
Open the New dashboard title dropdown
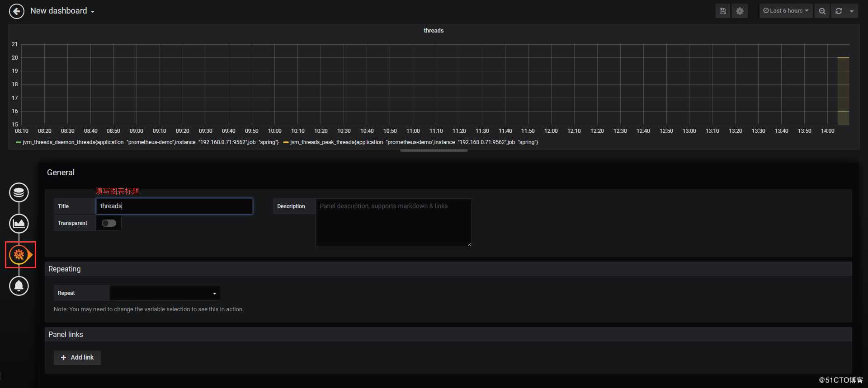click(62, 11)
